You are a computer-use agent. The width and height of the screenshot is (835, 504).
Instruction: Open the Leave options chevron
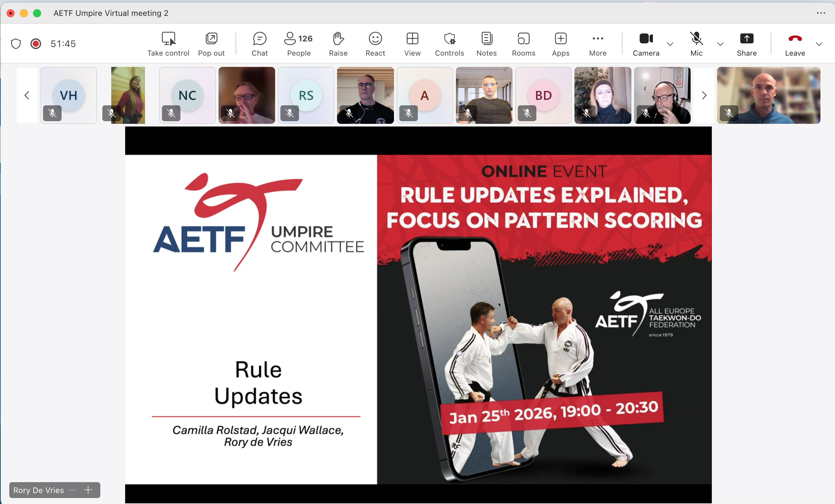pos(819,44)
